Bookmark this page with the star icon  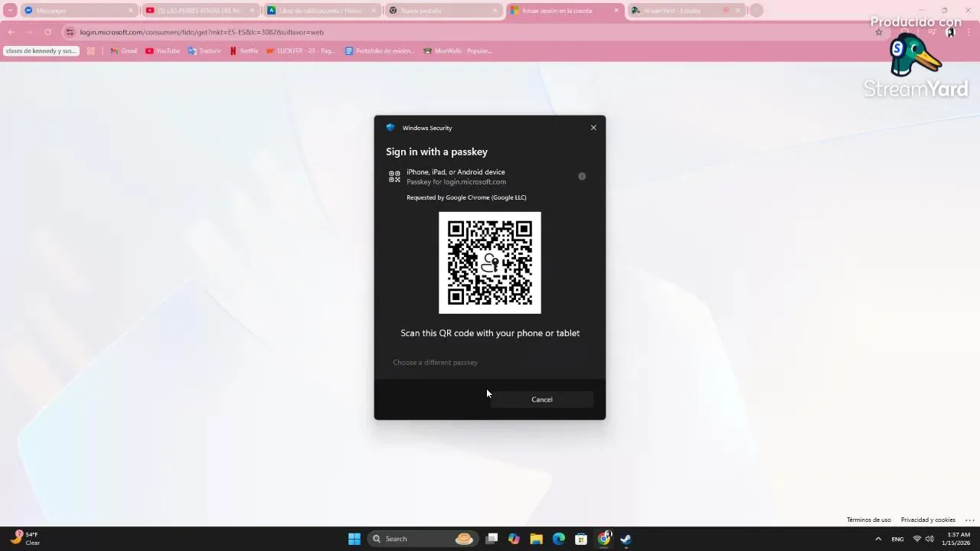pyautogui.click(x=879, y=32)
